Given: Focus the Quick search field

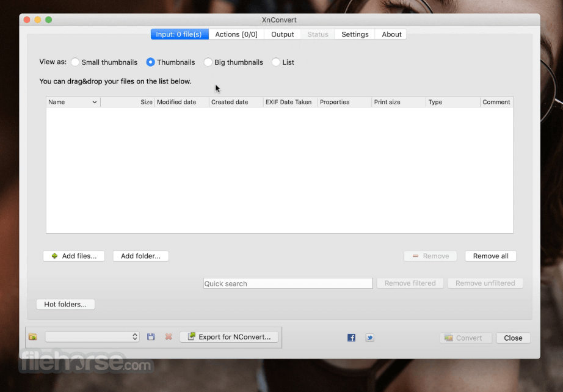Looking at the screenshot, I should tap(288, 283).
